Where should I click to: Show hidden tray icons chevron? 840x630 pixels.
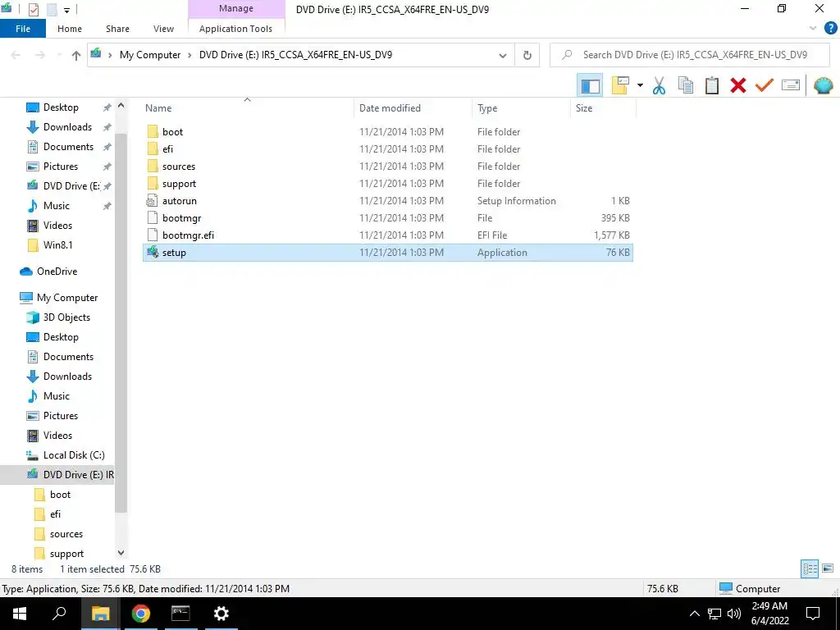coord(694,614)
